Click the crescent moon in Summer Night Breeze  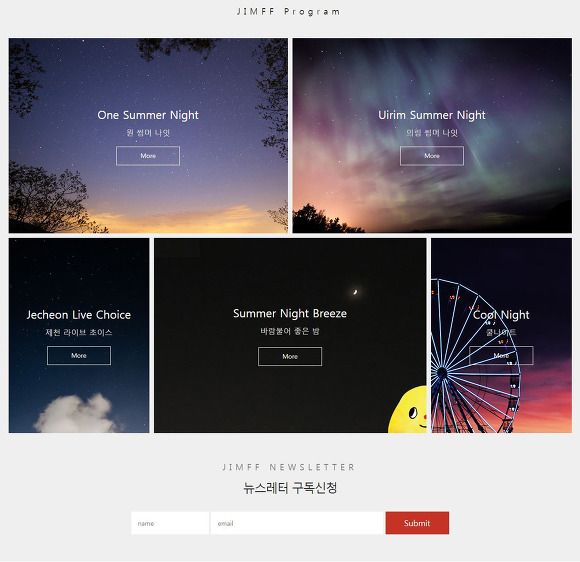[x=355, y=292]
